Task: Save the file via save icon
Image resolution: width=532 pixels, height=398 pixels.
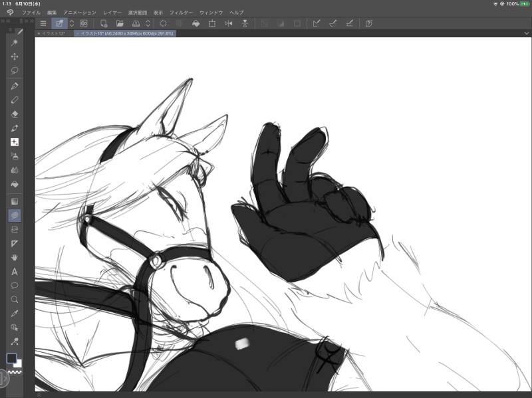Action: pyautogui.click(x=136, y=23)
